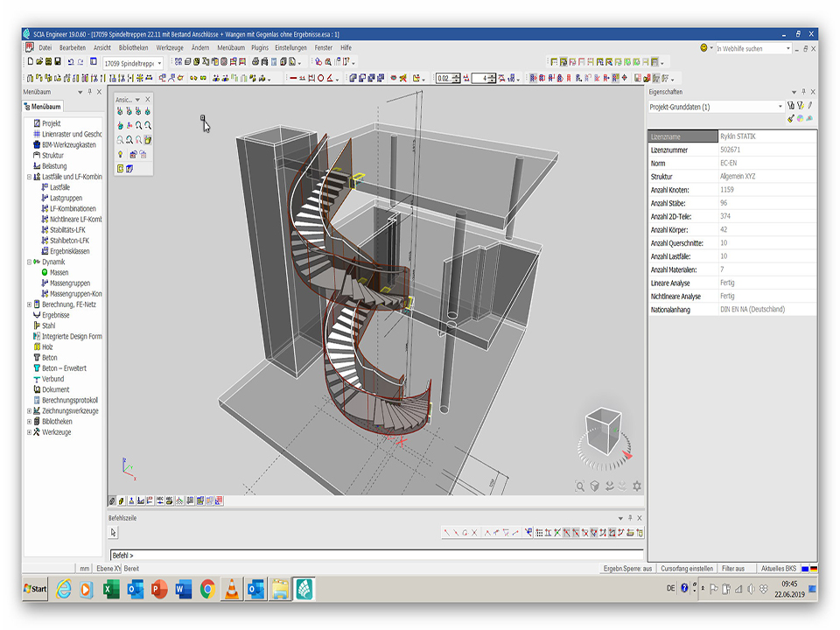The width and height of the screenshot is (840, 630).
Task: Toggle pin on Menübaum panel
Action: [x=89, y=92]
